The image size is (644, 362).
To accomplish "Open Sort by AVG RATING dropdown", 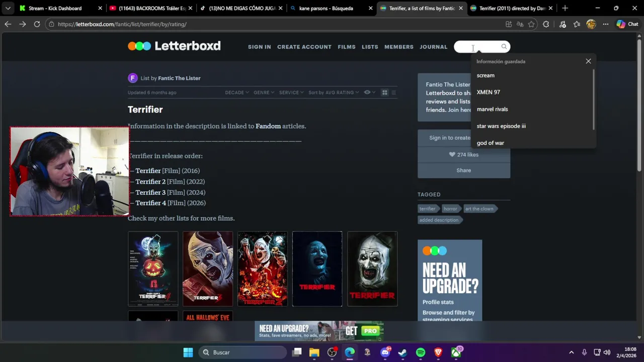I will pyautogui.click(x=334, y=93).
